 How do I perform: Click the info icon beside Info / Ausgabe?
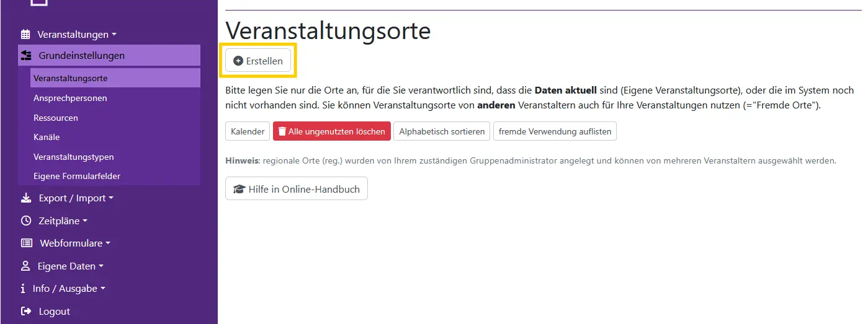(24, 289)
